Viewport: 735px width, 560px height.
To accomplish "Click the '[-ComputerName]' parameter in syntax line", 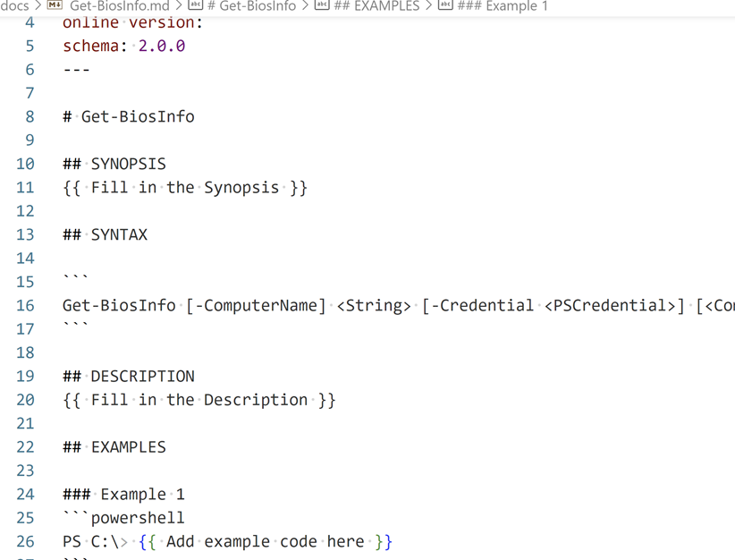I will pos(257,306).
